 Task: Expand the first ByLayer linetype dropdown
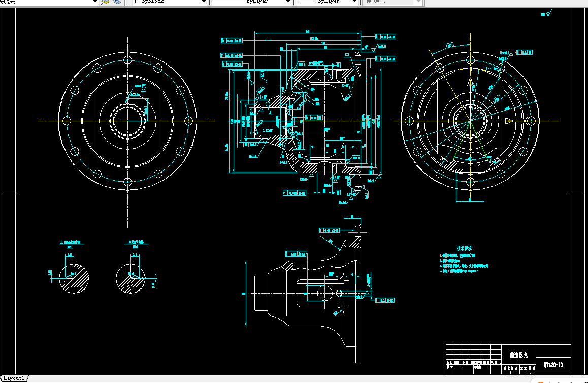(288, 2)
